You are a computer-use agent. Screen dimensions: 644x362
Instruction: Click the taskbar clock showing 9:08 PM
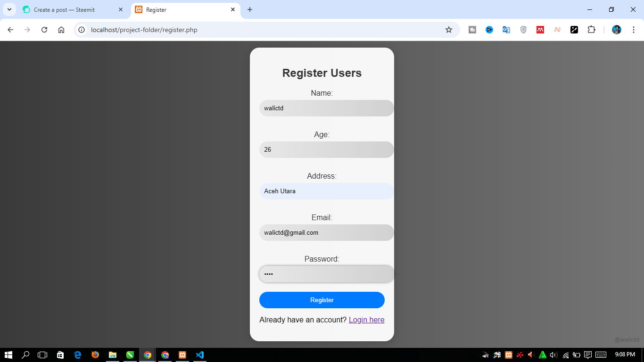click(625, 354)
